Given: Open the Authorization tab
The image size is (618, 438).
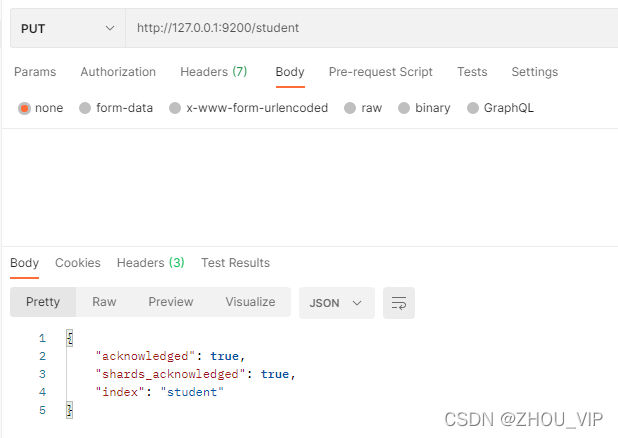Looking at the screenshot, I should click(118, 72).
